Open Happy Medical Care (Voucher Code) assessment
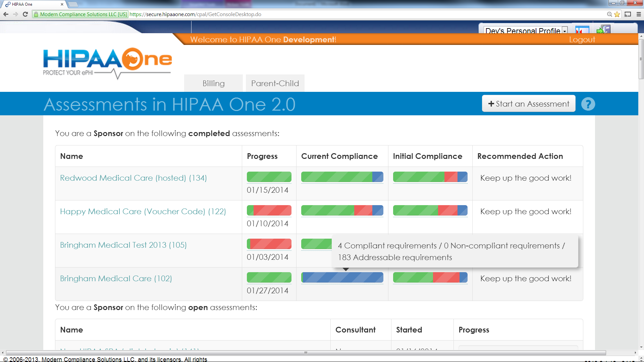 tap(143, 211)
